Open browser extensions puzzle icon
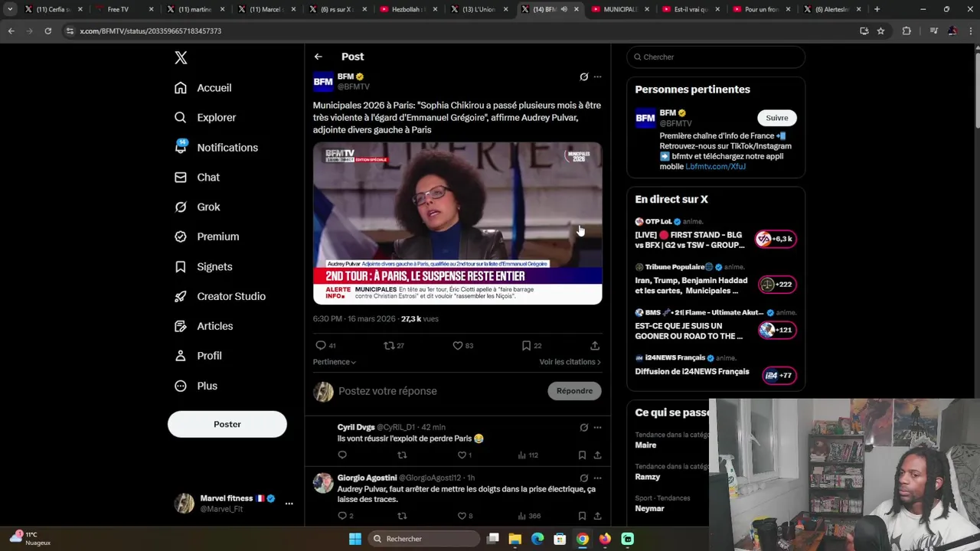This screenshot has width=980, height=551. coord(906,31)
